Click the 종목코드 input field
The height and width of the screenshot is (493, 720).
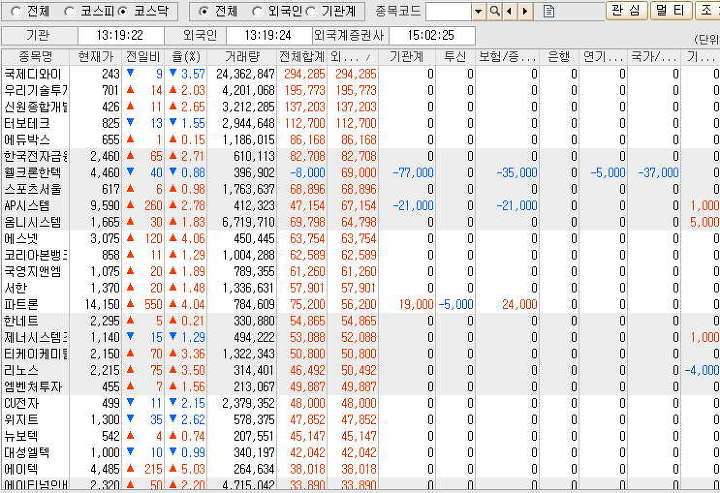449,11
